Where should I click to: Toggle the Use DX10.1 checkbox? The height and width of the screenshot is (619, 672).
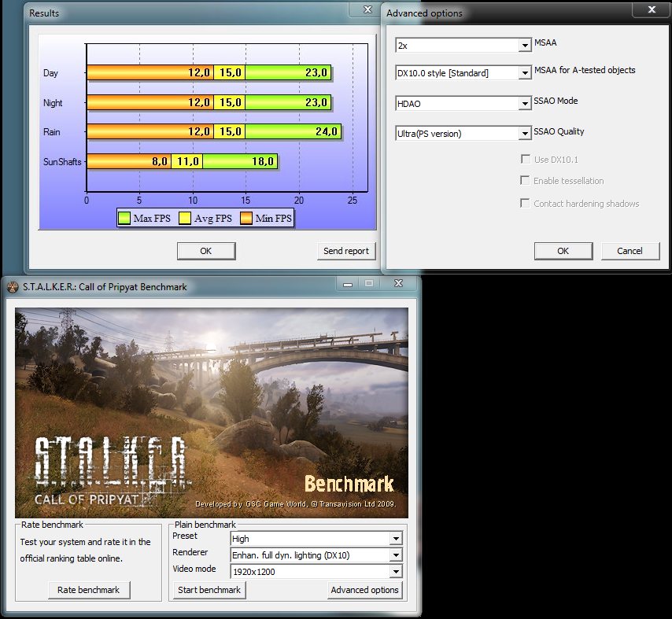[526, 160]
